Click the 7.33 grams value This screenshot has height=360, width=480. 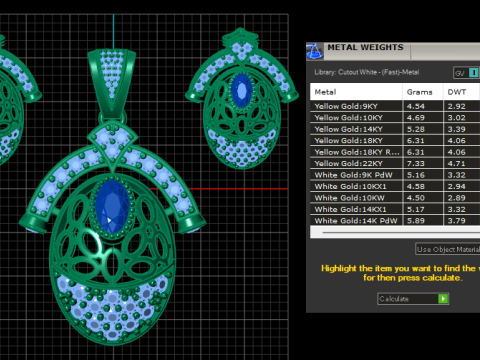point(416,163)
